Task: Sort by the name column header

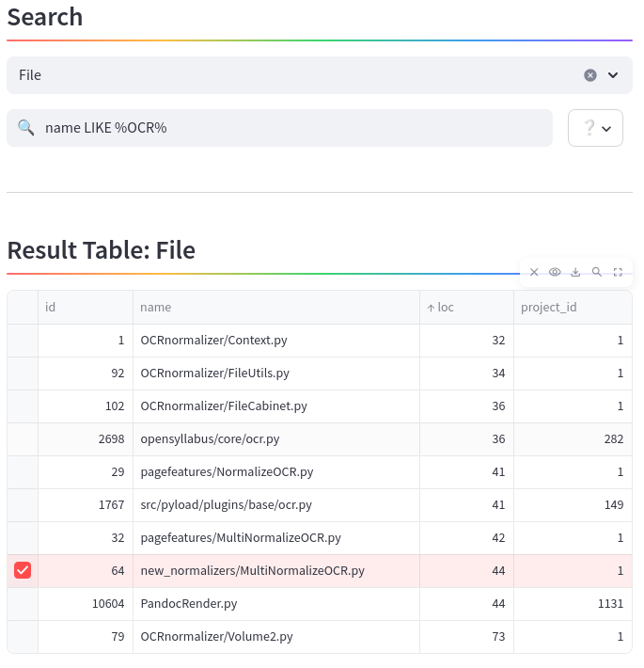Action: pos(275,307)
